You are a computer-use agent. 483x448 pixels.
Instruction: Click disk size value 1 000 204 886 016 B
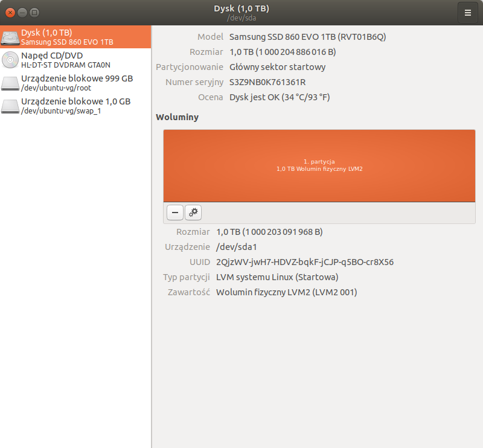pos(283,52)
